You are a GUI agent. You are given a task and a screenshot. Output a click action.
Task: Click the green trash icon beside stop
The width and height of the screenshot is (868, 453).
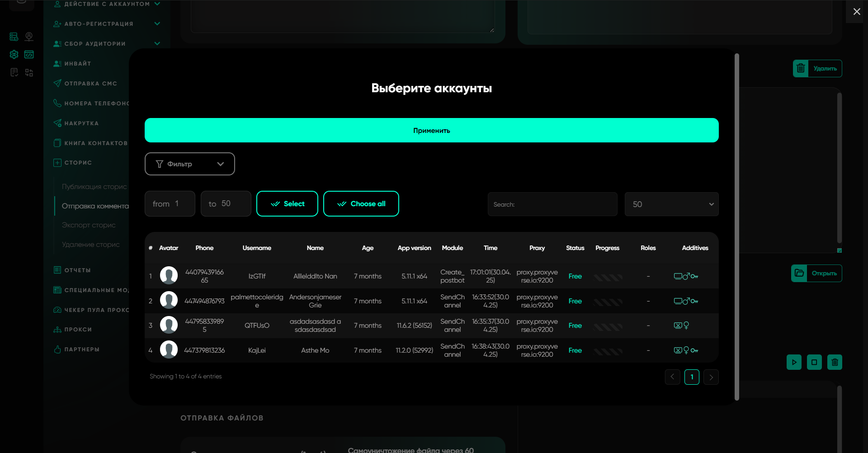click(x=835, y=362)
